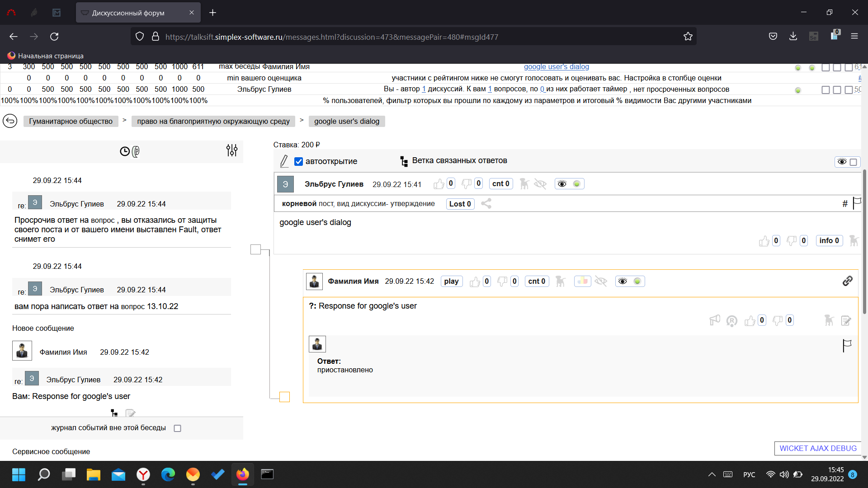Screen dimensions: 868x488
Task: Click the pencil edit icon beside автооткрытие
Action: pyautogui.click(x=284, y=161)
